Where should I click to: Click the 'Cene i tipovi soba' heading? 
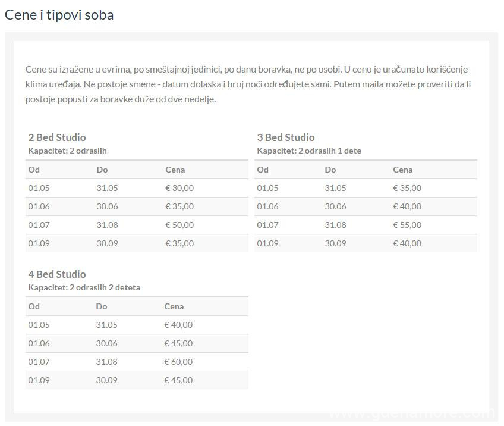[x=59, y=15]
